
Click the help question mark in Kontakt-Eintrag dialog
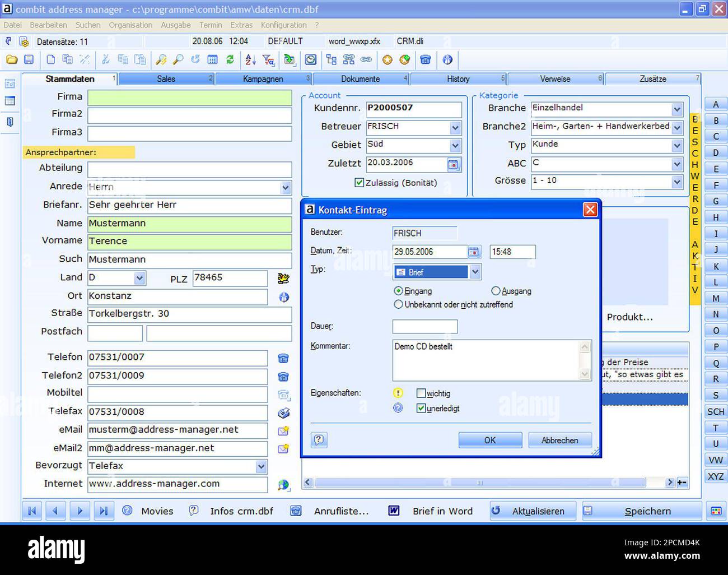coord(319,440)
